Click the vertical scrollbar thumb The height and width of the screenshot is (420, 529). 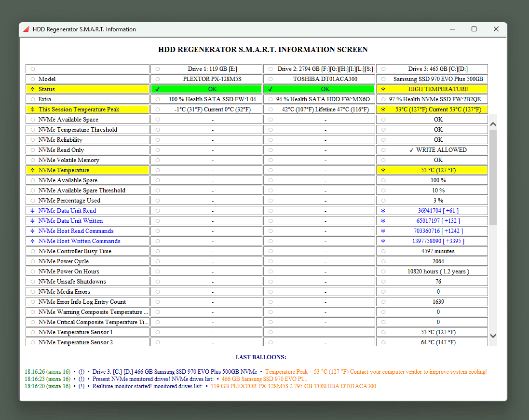493,177
